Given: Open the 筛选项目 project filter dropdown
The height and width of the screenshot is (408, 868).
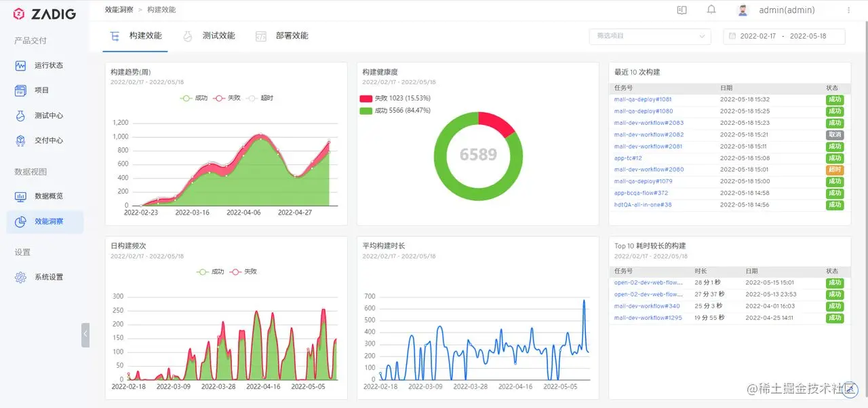Looking at the screenshot, I should click(x=650, y=36).
